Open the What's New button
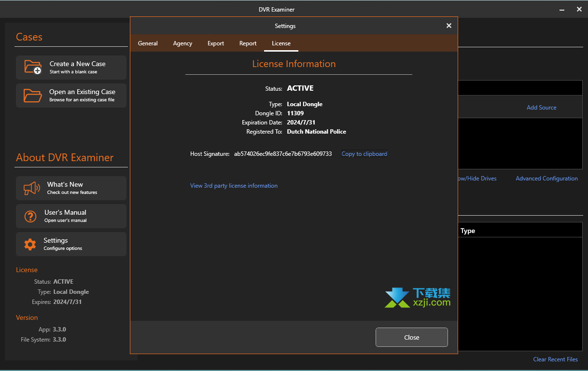 click(71, 188)
